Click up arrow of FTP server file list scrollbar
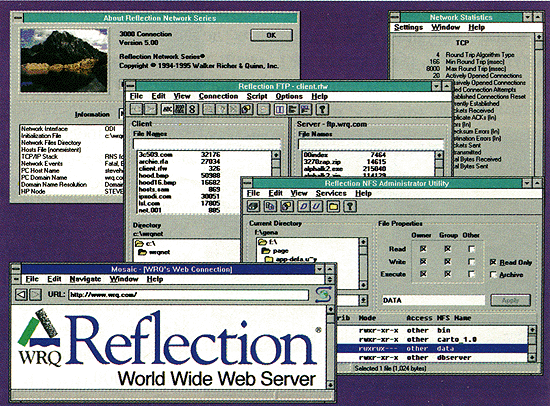Viewport: 550px width, 406px height. tap(439, 155)
